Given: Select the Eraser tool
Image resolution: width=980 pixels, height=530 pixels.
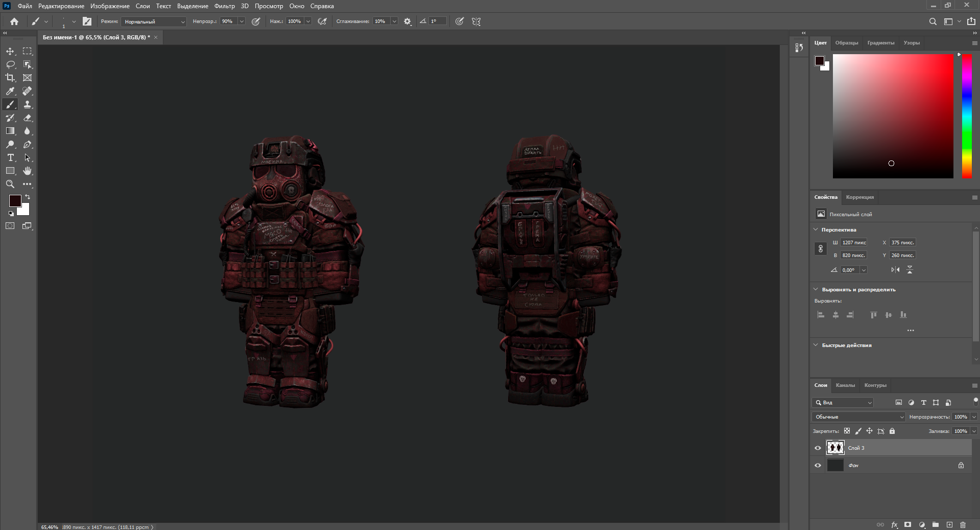Looking at the screenshot, I should [x=27, y=118].
